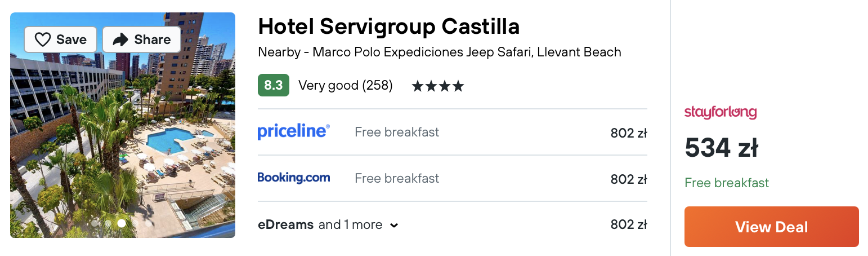868x256 pixels.
Task: Select the eDreams 802 zł price
Action: pyautogui.click(x=629, y=224)
